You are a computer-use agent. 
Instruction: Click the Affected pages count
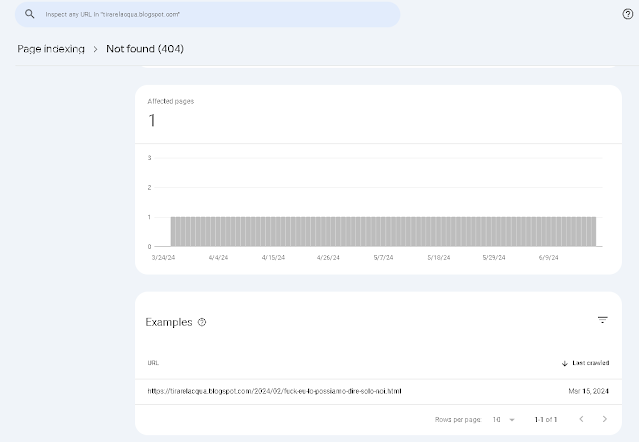click(152, 121)
